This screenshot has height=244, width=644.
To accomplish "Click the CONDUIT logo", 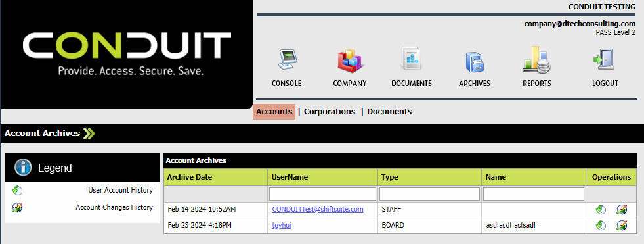I will 127,55.
